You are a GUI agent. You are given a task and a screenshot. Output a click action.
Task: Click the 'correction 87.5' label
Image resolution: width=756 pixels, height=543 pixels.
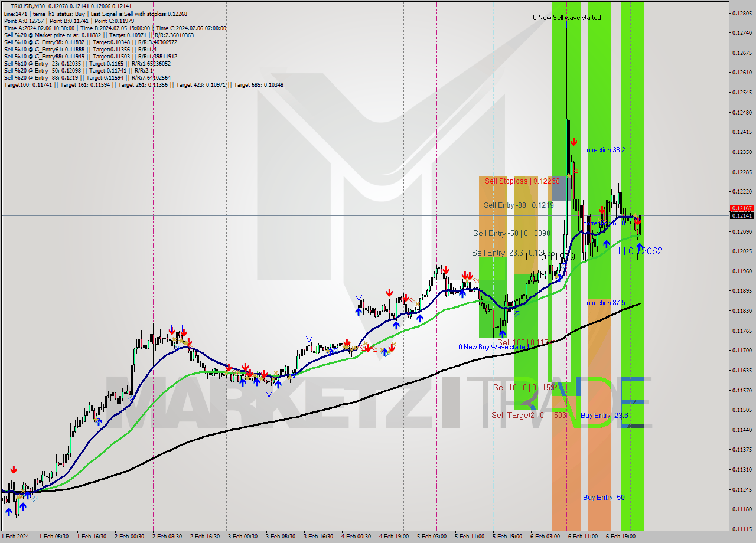coord(604,303)
